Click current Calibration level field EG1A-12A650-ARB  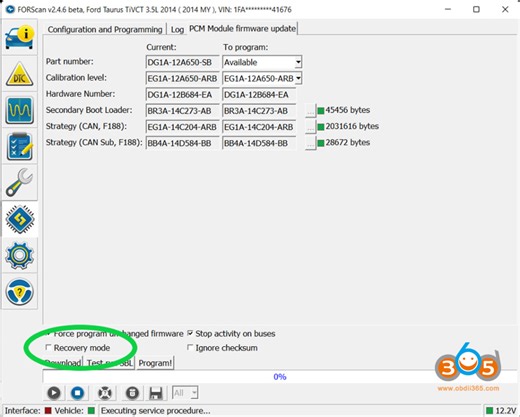point(183,78)
